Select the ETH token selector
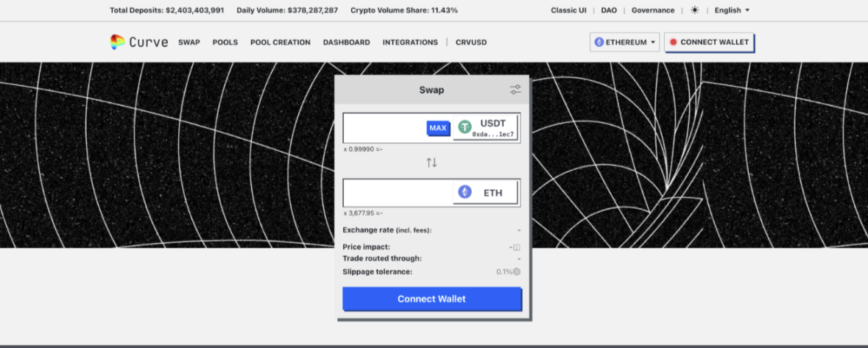Screen dimensions: 868x348 pyautogui.click(x=486, y=193)
